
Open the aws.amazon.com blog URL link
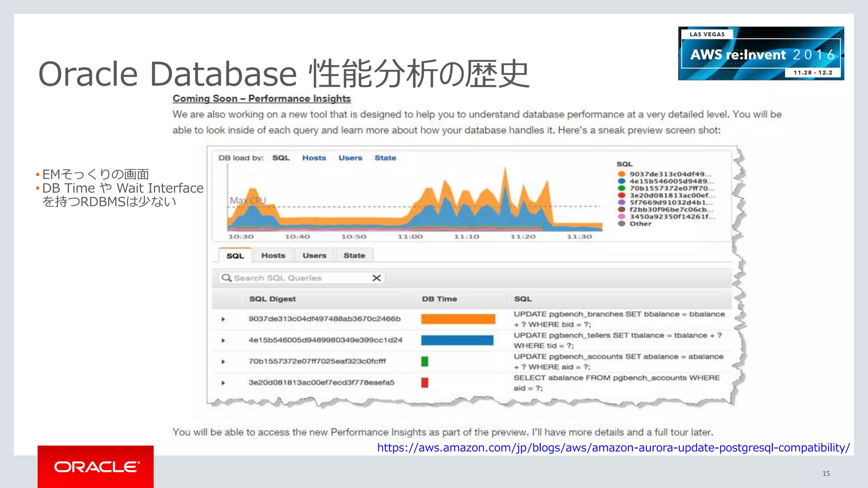click(613, 447)
